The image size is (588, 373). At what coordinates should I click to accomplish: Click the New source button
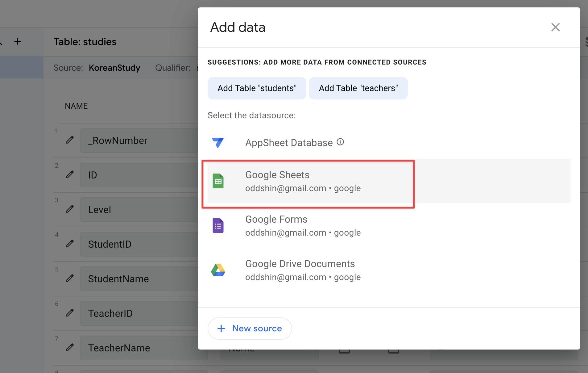tap(250, 329)
